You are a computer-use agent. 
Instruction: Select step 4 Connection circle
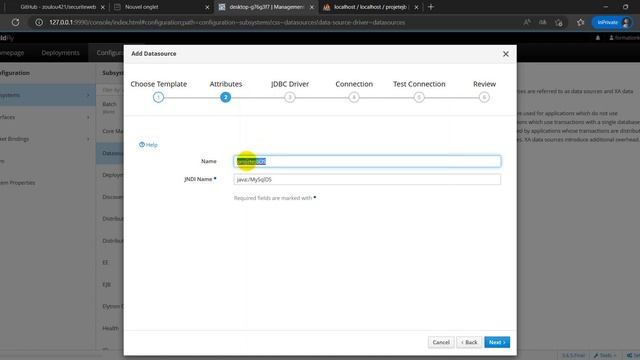(354, 97)
